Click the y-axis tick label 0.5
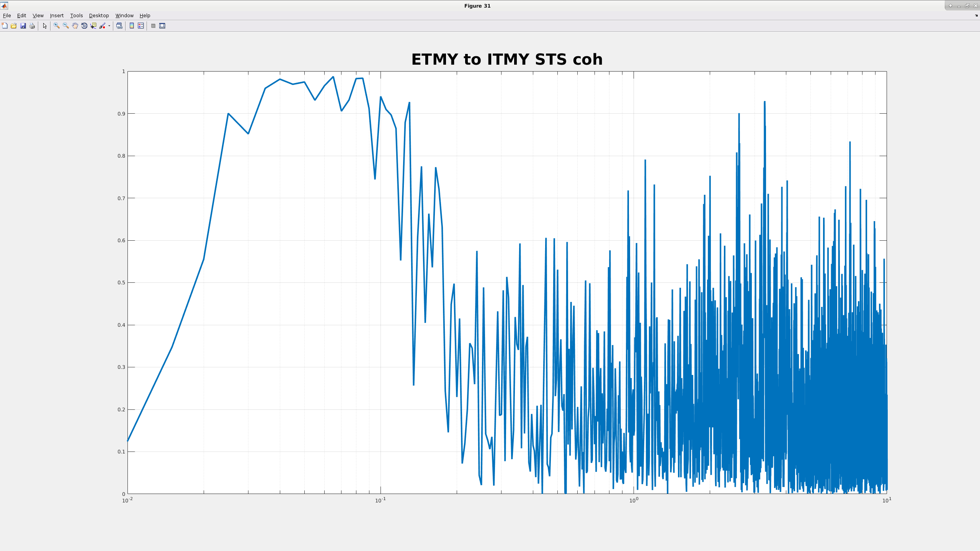 click(121, 283)
